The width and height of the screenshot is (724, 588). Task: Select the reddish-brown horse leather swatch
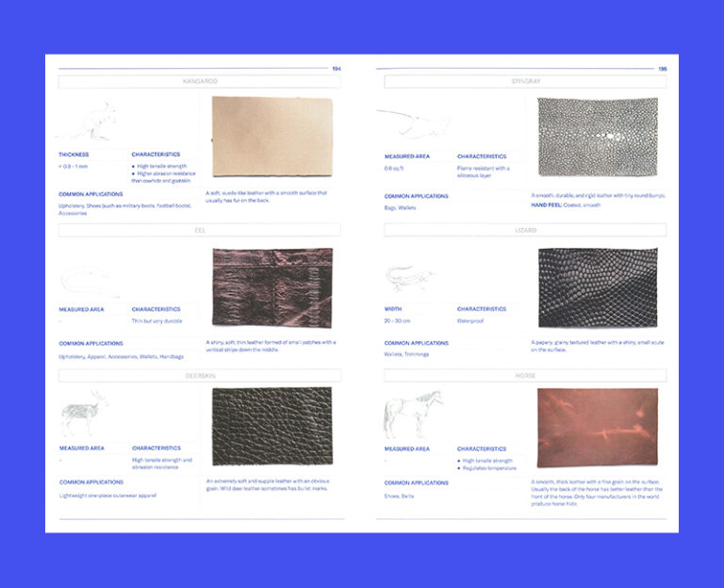pos(598,428)
